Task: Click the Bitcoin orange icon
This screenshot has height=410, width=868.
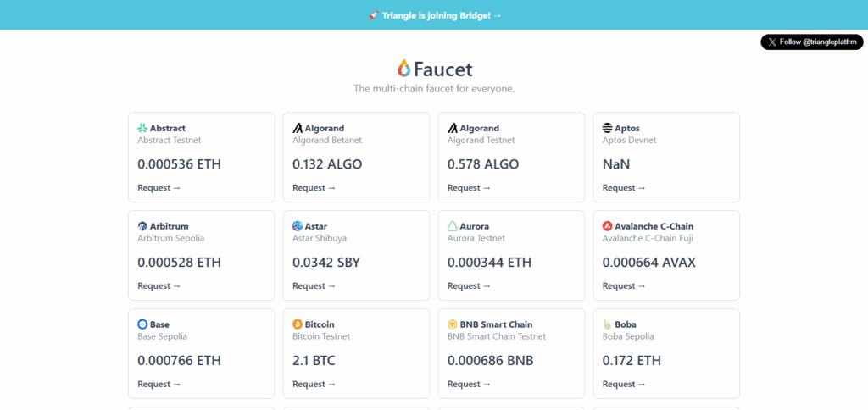Action: (x=298, y=324)
